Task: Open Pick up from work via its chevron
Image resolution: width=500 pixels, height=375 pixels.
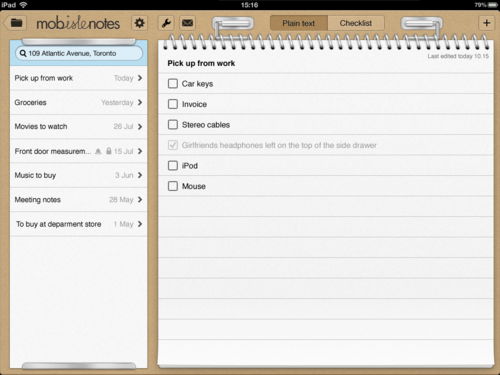Action: click(x=140, y=78)
